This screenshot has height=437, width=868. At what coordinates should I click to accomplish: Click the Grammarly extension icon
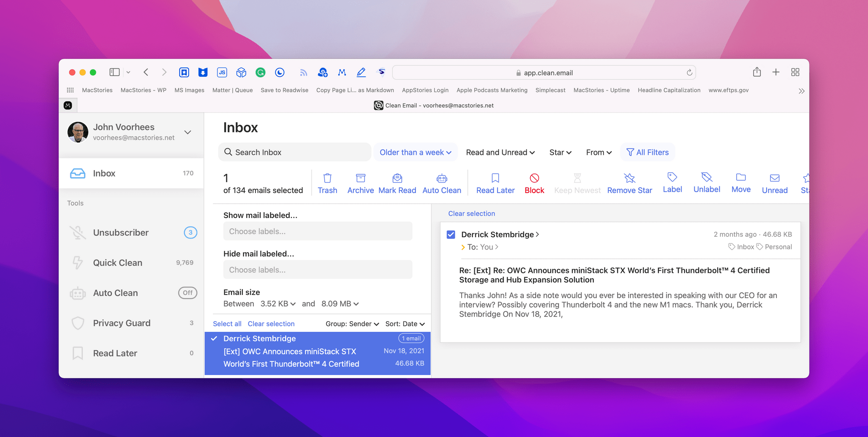click(260, 73)
